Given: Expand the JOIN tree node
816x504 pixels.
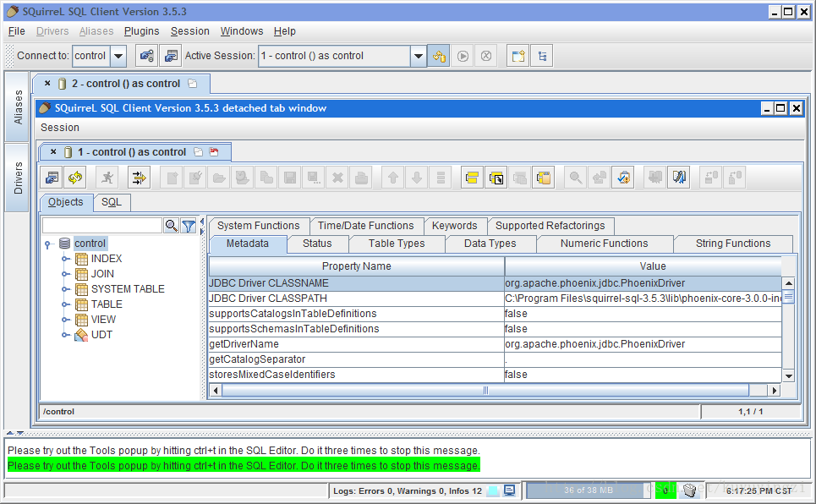Looking at the screenshot, I should pyautogui.click(x=65, y=274).
